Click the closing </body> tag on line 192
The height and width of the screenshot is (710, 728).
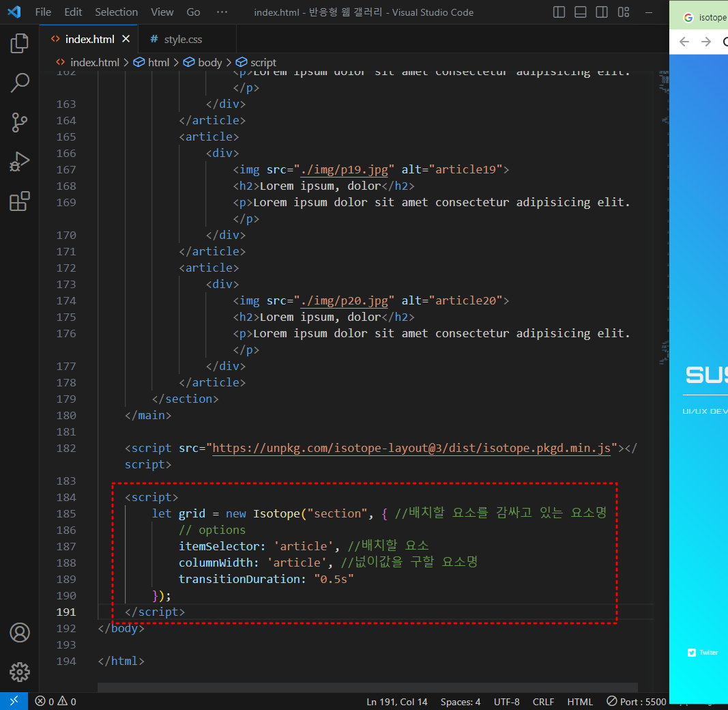(x=121, y=628)
